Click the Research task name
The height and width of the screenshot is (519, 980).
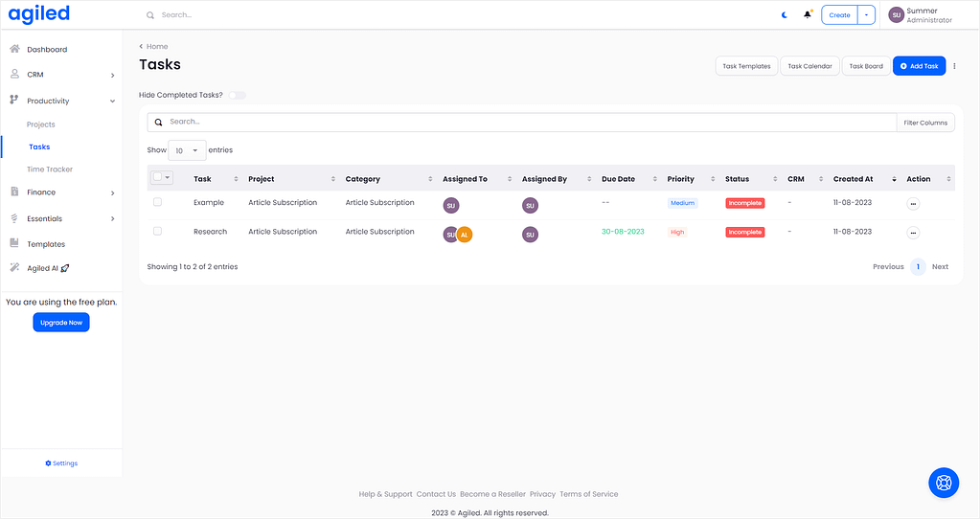(210, 232)
